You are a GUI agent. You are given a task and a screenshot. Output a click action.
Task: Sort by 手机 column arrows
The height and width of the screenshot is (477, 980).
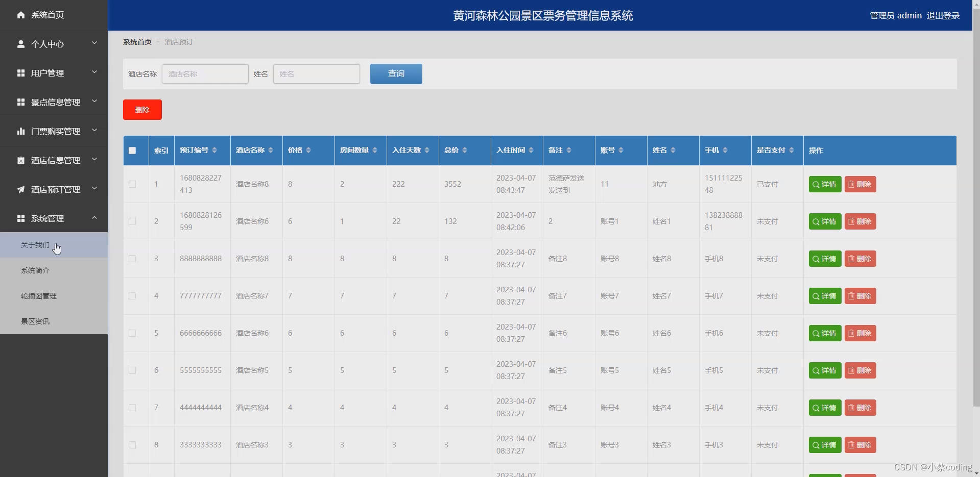pos(725,150)
